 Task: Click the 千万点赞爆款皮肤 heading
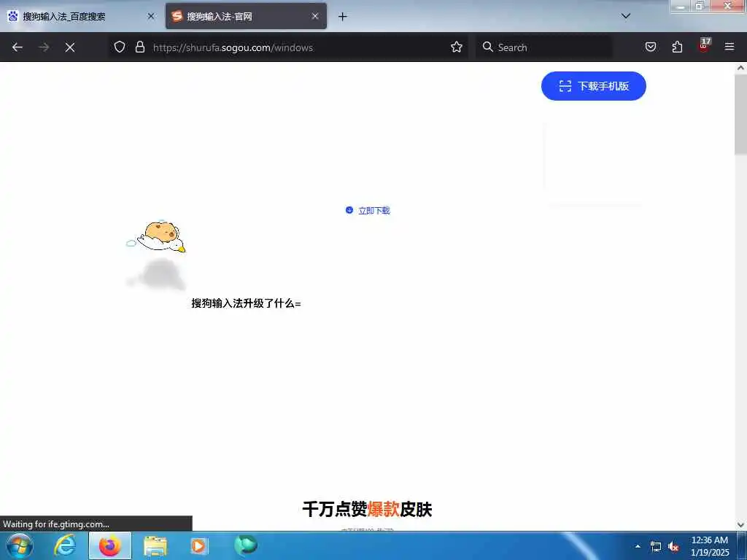(x=367, y=509)
